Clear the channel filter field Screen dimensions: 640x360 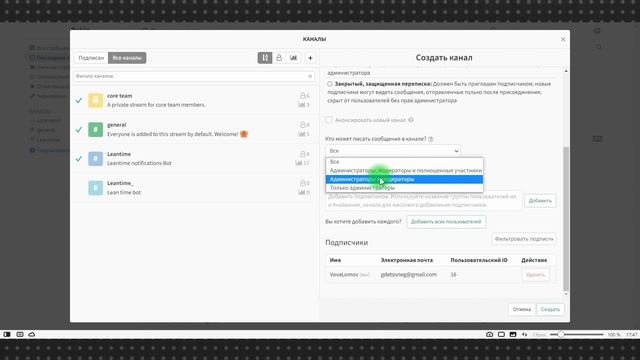click(x=310, y=76)
